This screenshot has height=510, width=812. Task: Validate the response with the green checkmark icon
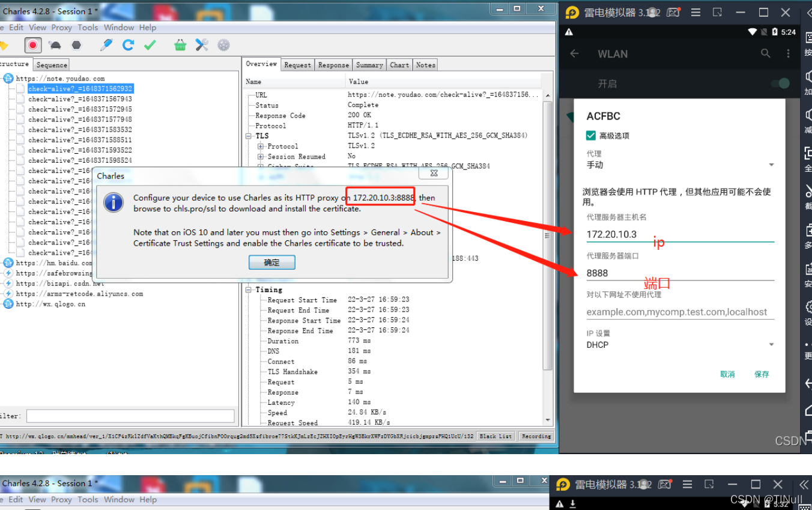click(150, 45)
